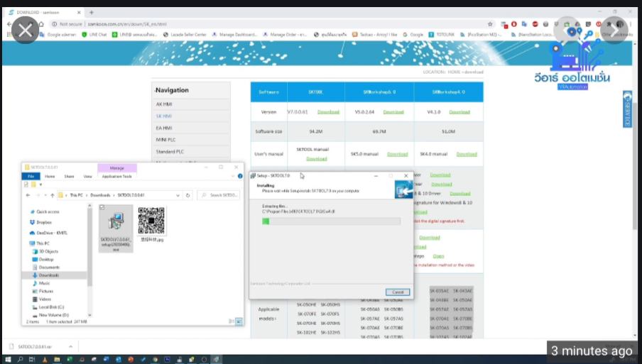This screenshot has width=642, height=364.
Task: Click the Search SKTOOL field in Explorer
Action: [x=222, y=195]
